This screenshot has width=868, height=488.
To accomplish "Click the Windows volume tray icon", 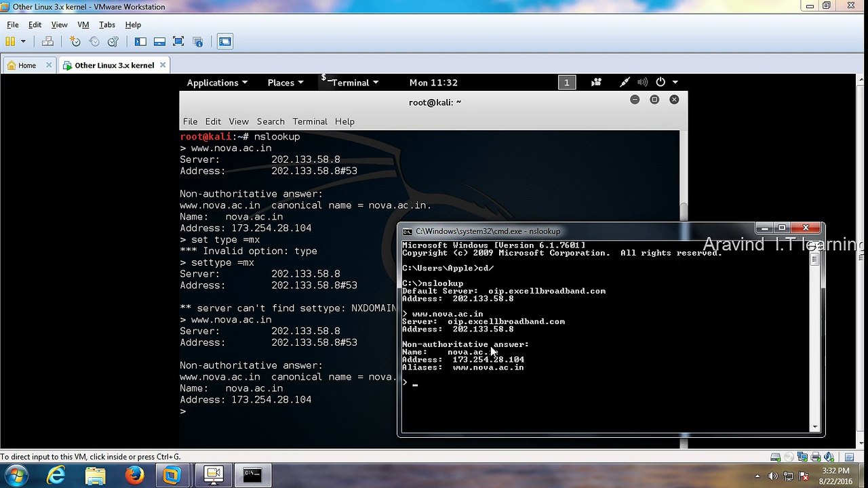I will click(773, 476).
